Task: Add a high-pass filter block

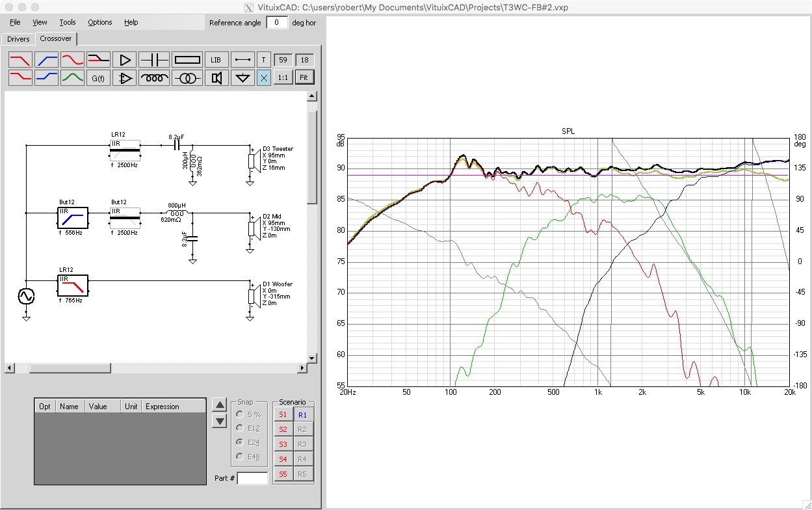Action: [46, 60]
